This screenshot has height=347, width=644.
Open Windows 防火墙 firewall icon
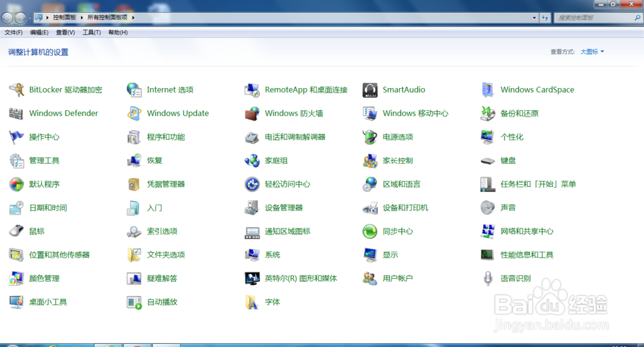(x=252, y=113)
